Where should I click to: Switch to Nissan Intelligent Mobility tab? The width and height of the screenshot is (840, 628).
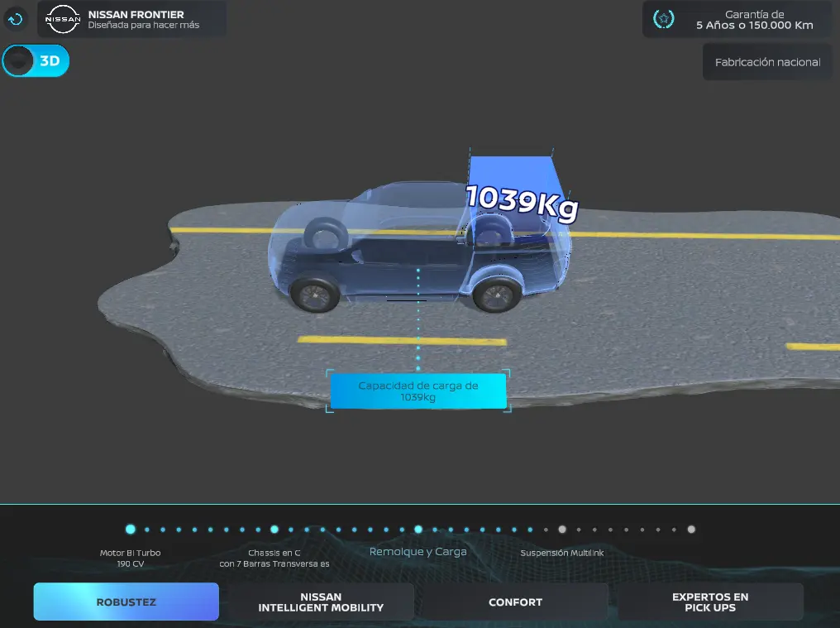click(x=321, y=602)
